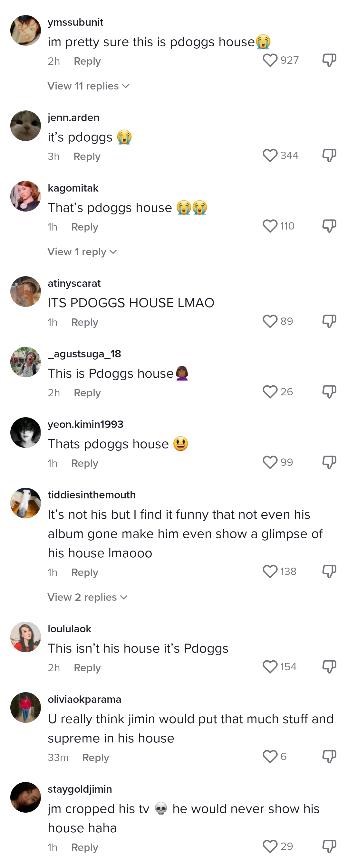Expand View 11 replies under ymssubunit
This screenshot has height=868, width=348.
pyautogui.click(x=88, y=86)
